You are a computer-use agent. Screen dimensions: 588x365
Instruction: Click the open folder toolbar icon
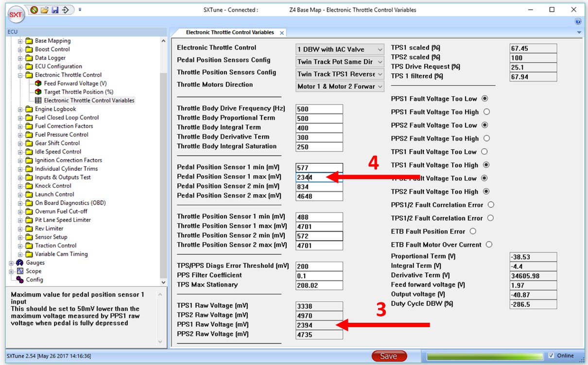(x=45, y=10)
